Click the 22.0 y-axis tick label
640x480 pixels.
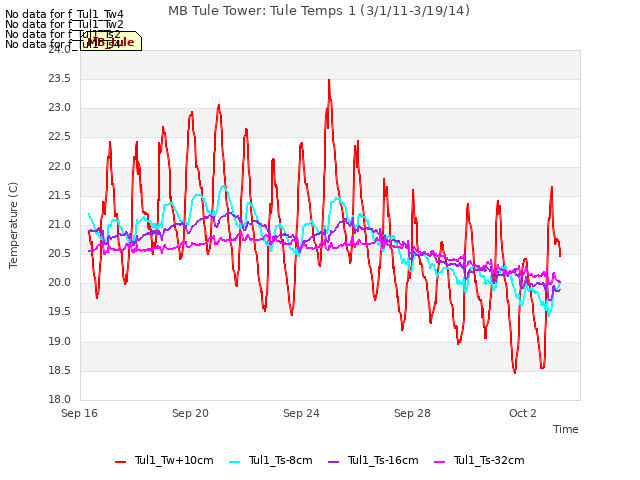point(60,167)
